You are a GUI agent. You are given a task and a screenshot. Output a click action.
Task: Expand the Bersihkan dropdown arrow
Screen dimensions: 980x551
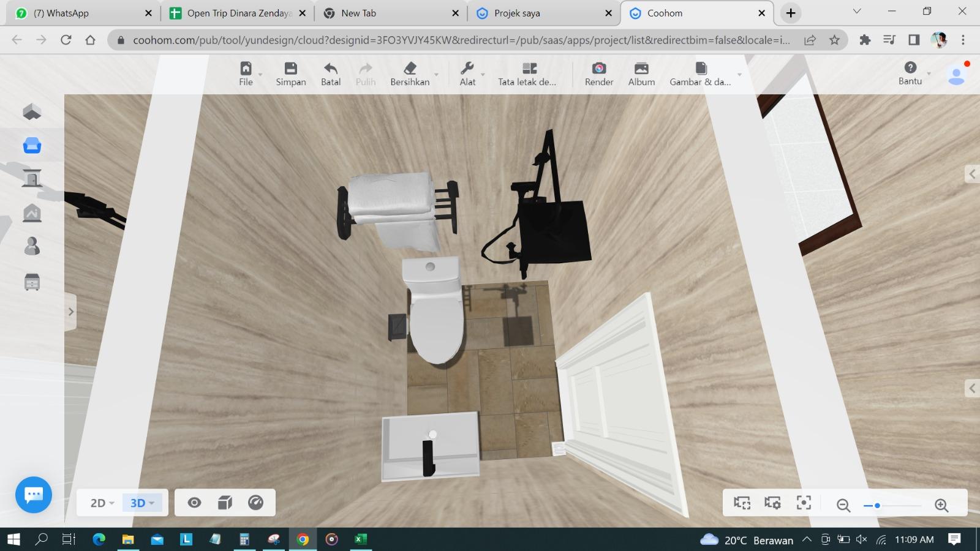[x=436, y=75]
